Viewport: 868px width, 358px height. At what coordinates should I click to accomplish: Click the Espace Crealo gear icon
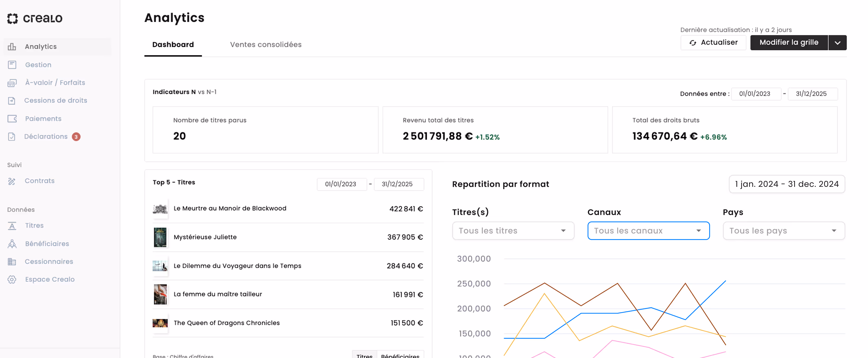tap(12, 279)
